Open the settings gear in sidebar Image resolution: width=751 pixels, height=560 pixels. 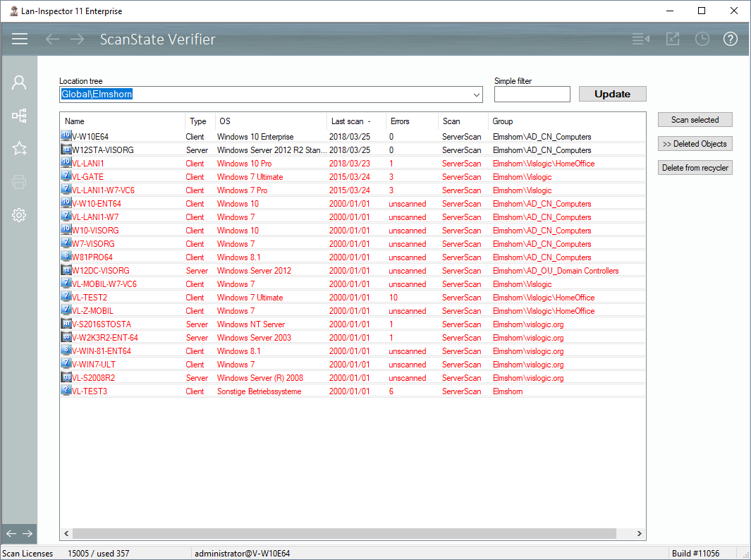pyautogui.click(x=19, y=215)
